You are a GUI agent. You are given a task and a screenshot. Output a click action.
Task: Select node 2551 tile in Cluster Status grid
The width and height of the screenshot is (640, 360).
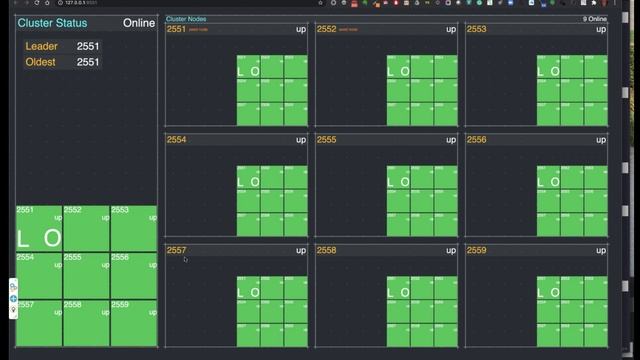[x=39, y=228]
